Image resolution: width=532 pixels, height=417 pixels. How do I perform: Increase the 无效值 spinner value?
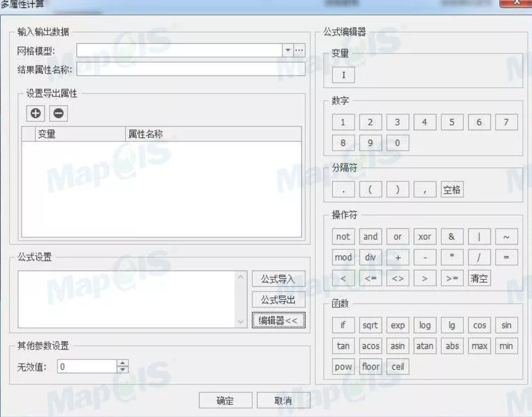(x=122, y=363)
